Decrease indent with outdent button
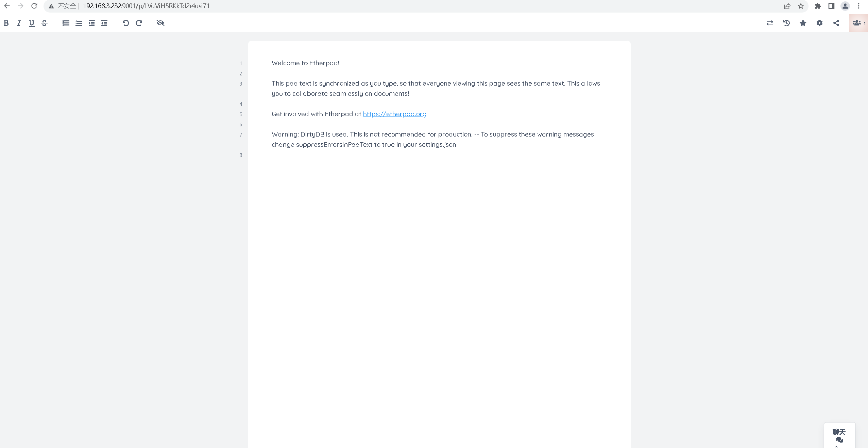Image resolution: width=868 pixels, height=448 pixels. pyautogui.click(x=104, y=23)
